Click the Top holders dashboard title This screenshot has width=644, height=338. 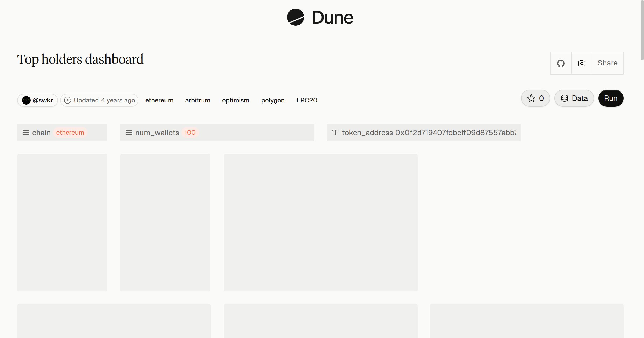pos(80,59)
